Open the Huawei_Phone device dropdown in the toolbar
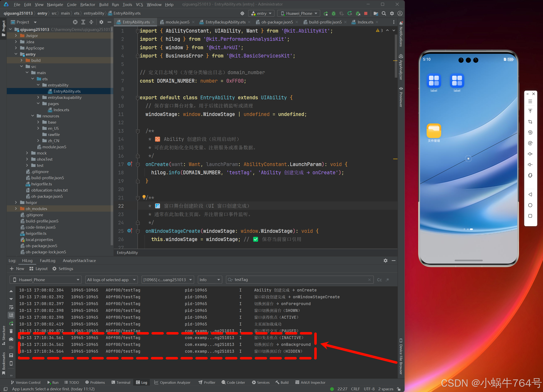The image size is (543, 392). [x=299, y=13]
